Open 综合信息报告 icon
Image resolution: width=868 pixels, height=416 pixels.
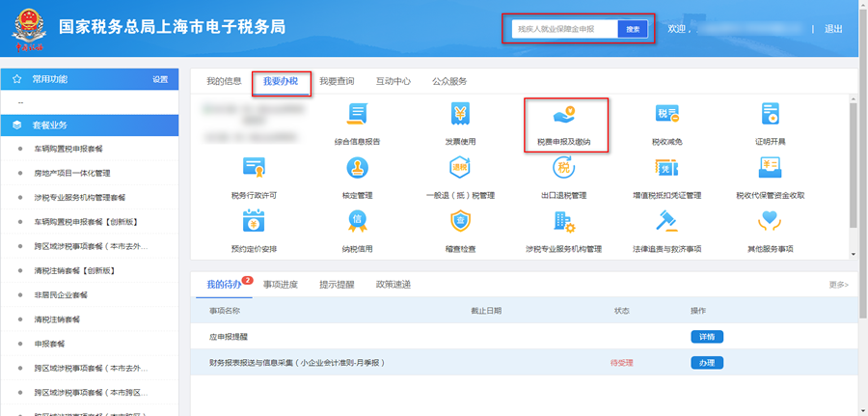click(x=357, y=116)
